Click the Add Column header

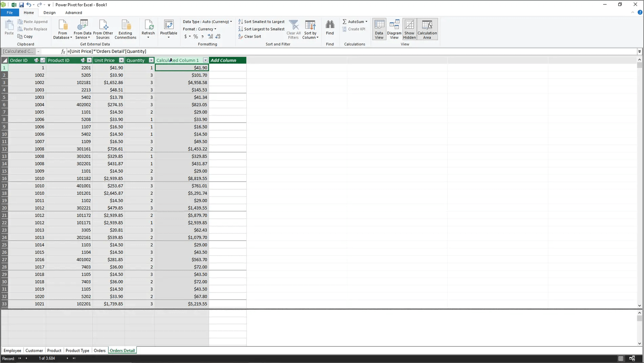(227, 60)
